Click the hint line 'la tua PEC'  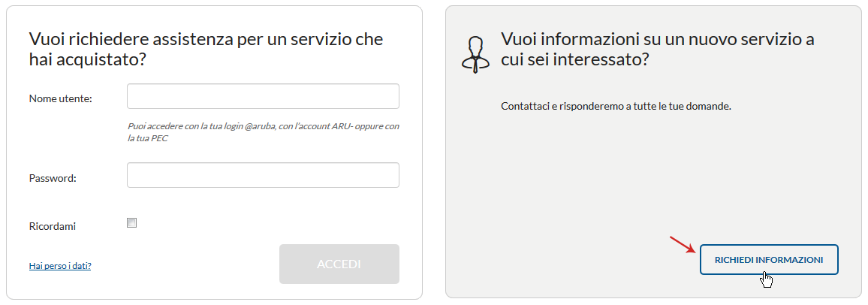(147, 138)
